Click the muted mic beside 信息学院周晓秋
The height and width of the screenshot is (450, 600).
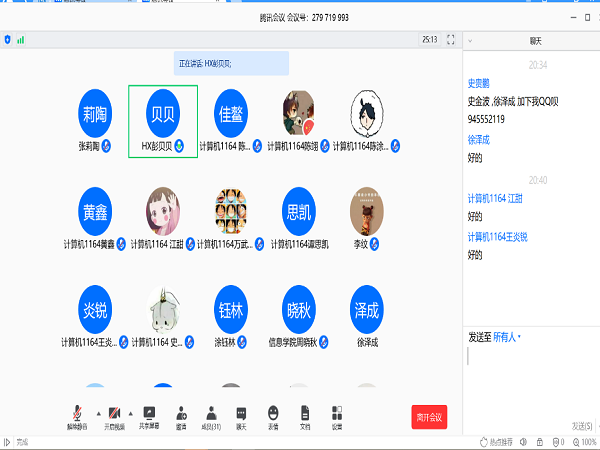coord(324,342)
